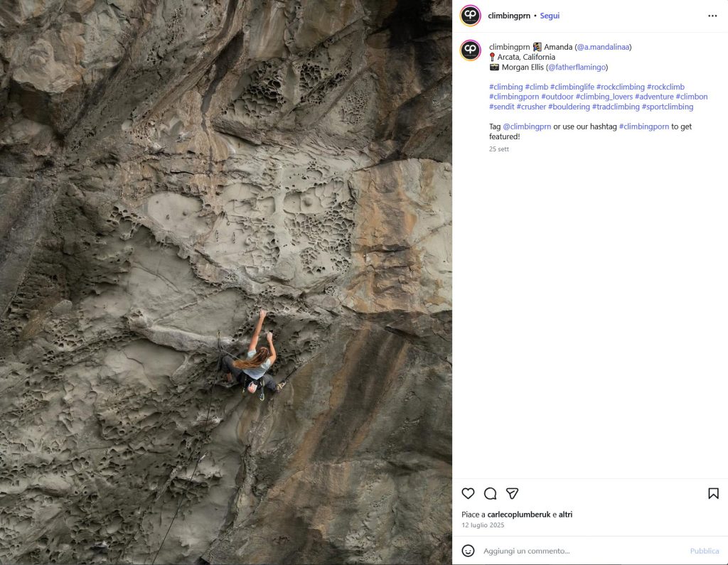728x565 pixels.
Task: Open the three-dot more options menu
Action: 712,16
